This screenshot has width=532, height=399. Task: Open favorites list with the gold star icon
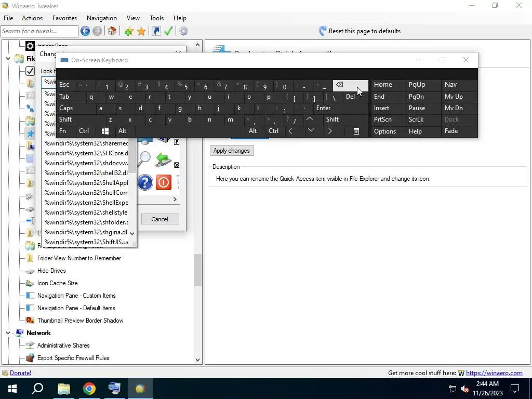(141, 31)
